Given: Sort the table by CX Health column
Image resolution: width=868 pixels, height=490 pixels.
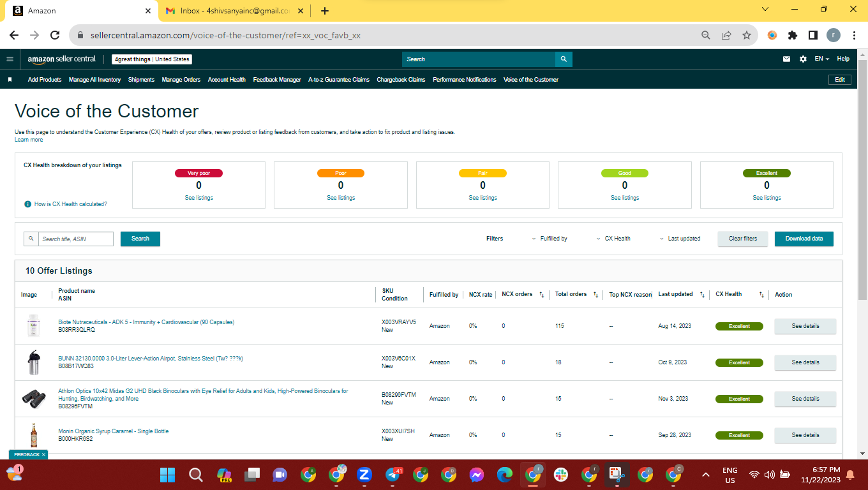Looking at the screenshot, I should click(x=761, y=295).
